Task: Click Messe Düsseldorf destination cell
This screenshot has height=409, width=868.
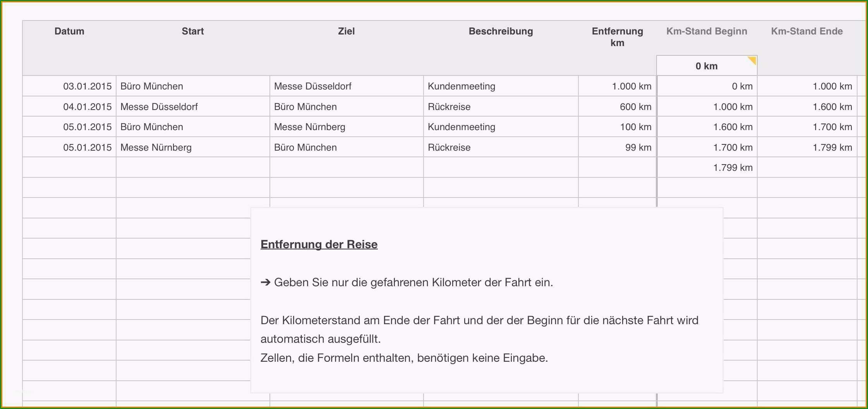Action: tap(347, 86)
